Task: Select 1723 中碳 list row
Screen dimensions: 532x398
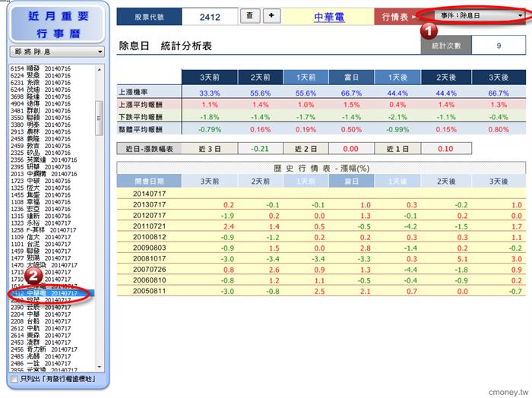Action: pyautogui.click(x=41, y=181)
